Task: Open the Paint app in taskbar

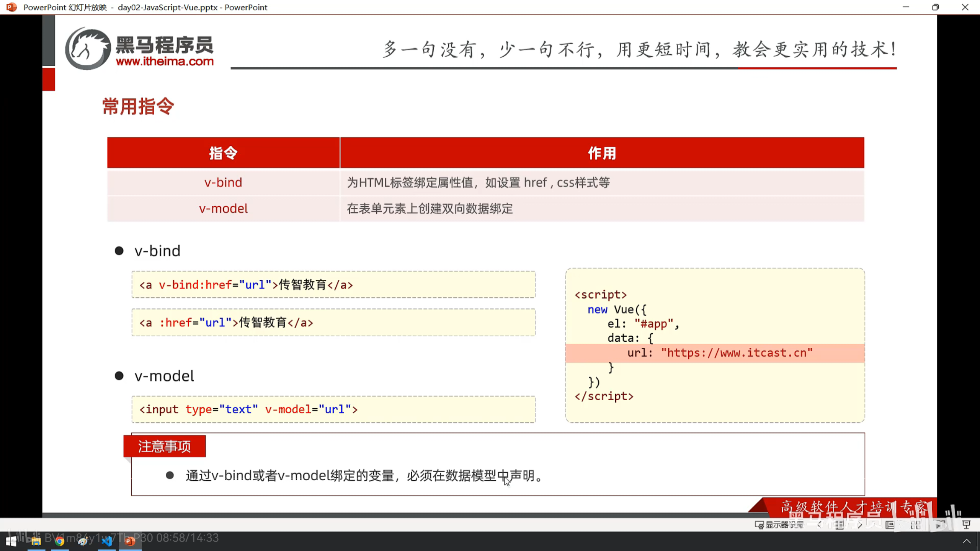Action: click(83, 541)
